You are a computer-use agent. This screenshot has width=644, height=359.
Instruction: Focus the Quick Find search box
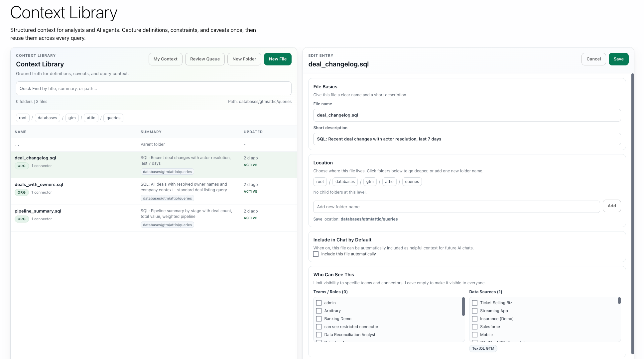pyautogui.click(x=154, y=88)
